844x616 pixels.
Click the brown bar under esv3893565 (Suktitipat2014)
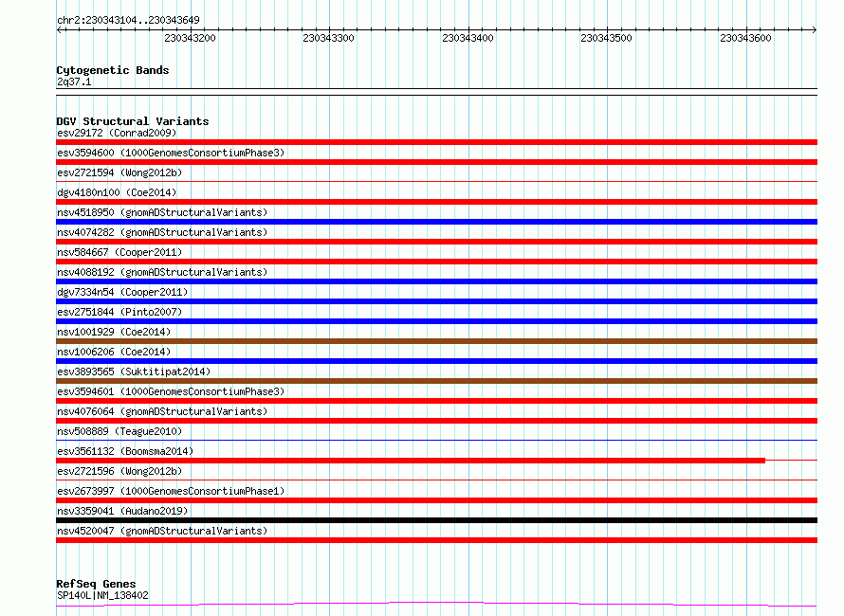(x=436, y=381)
